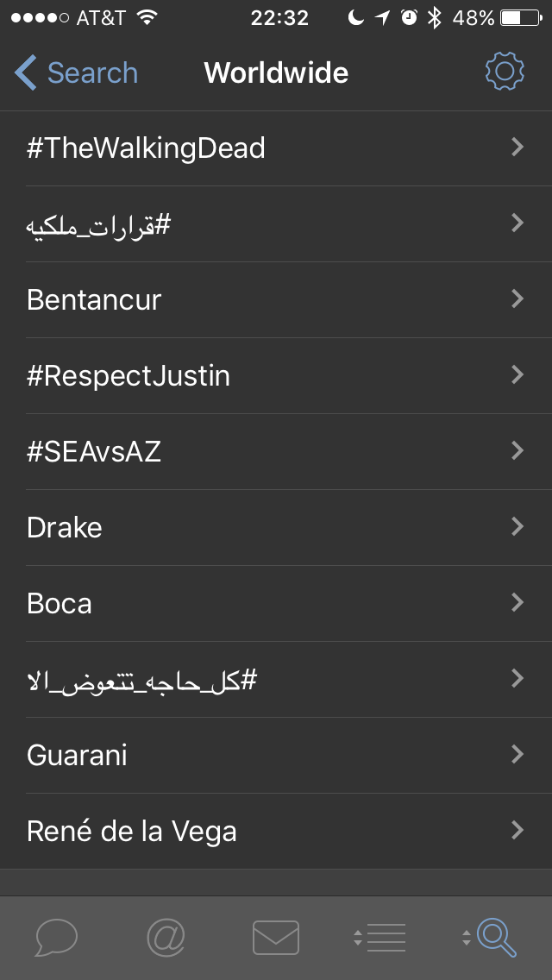Image resolution: width=552 pixels, height=980 pixels.
Task: Tap the Wi-Fi status icon
Action: pyautogui.click(x=147, y=18)
